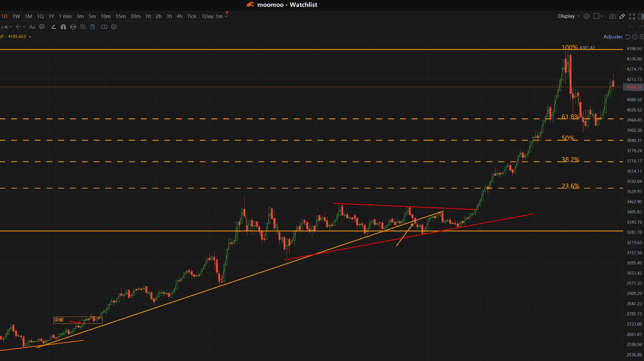Viewport: 644px width, 361px height.
Task: Select the 1M timeframe tab
Action: [x=28, y=16]
